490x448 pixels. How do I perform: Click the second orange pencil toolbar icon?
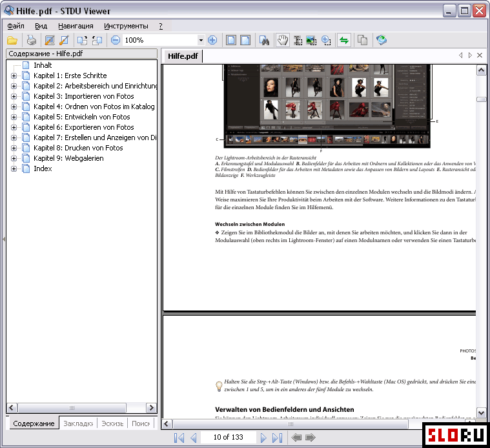pos(64,40)
